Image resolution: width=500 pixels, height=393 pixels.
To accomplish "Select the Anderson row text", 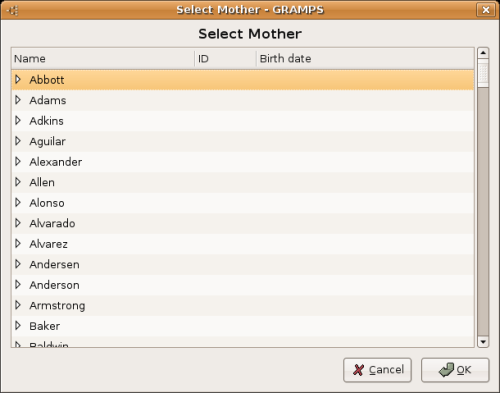I will click(x=54, y=285).
